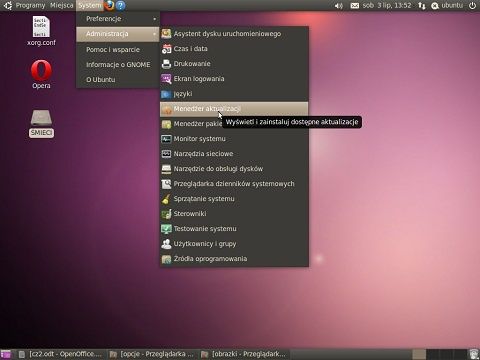Image resolution: width=480 pixels, height=360 pixels.
Task: Click the Ubuntu logo in top panel
Action: [7, 5]
